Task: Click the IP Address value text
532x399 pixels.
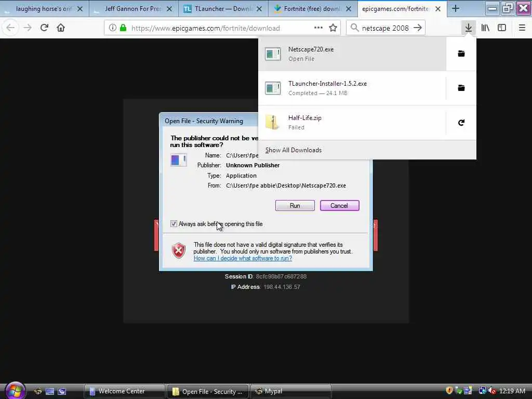Action: (282, 287)
